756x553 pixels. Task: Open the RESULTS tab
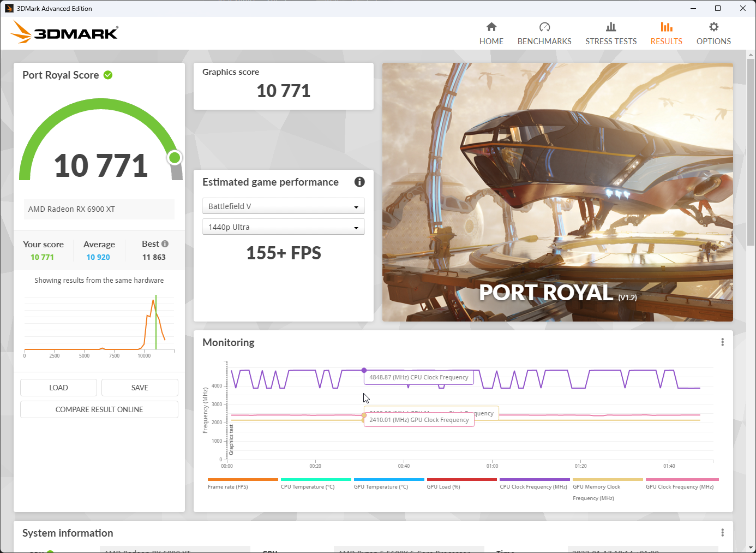coord(666,34)
